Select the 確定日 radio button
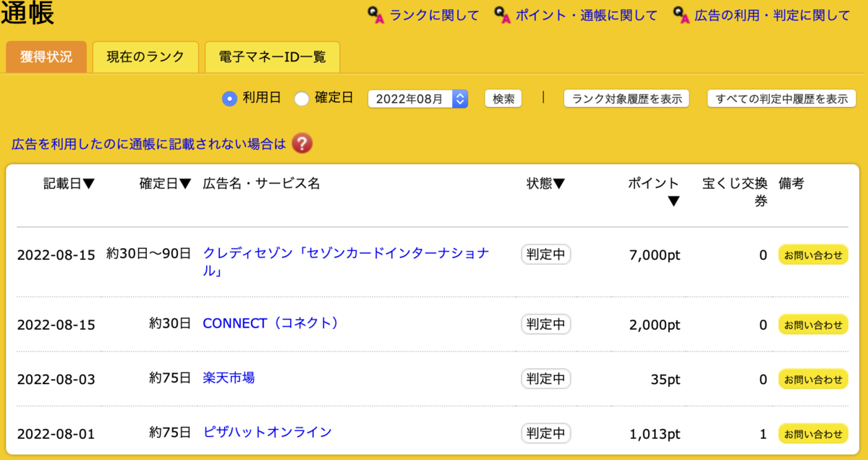This screenshot has width=868, height=460. pos(302,99)
